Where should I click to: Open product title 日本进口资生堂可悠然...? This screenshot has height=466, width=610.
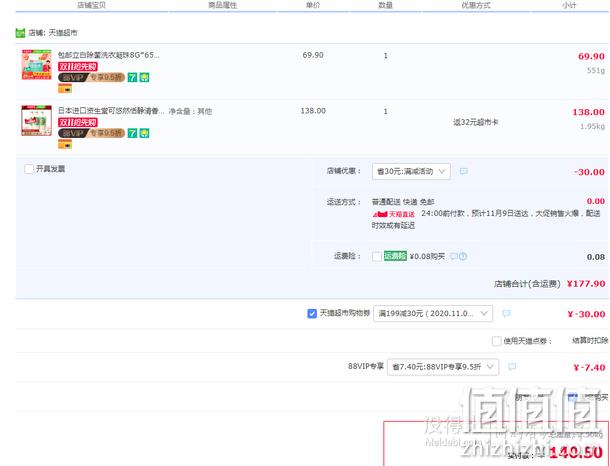(111, 111)
